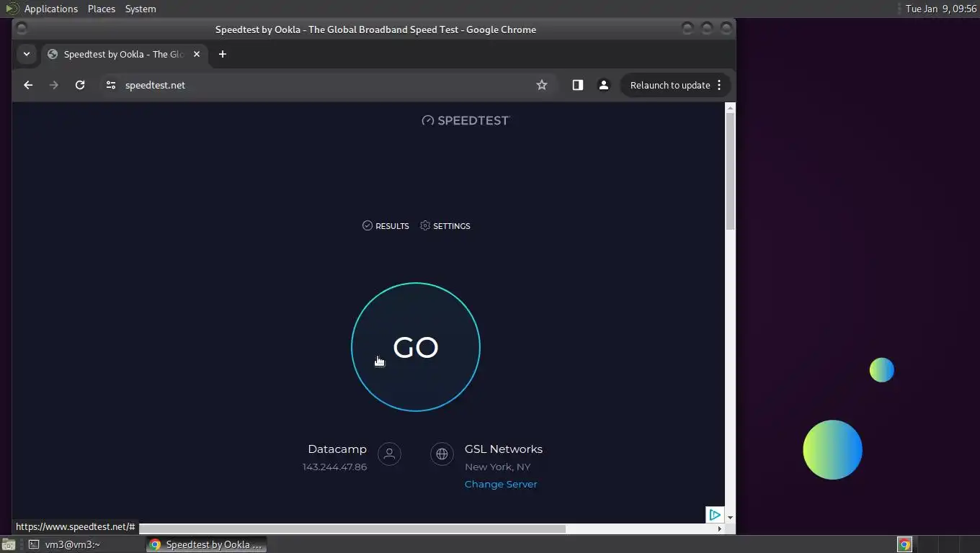Click the horizontal scrollbar thumb
This screenshot has width=980, height=553.
(x=352, y=529)
